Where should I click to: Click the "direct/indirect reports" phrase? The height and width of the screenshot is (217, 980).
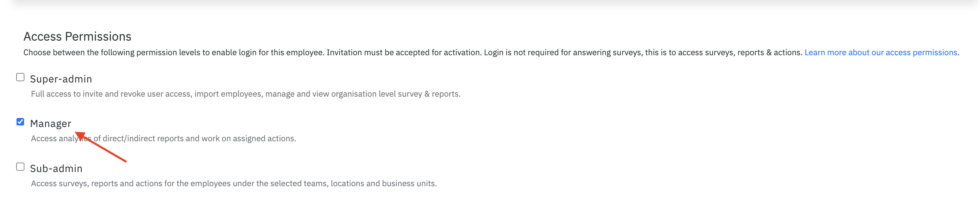click(x=143, y=138)
